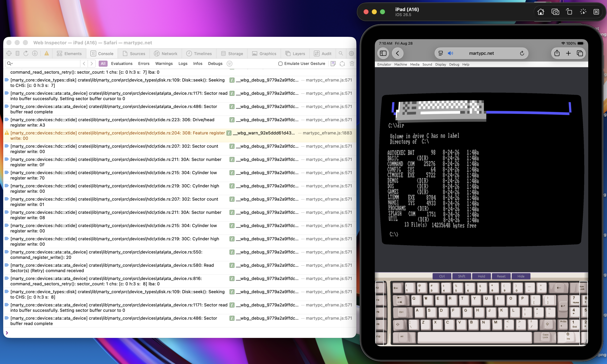Open the Help menu in MartyPC
The image size is (607, 364).
[466, 64]
